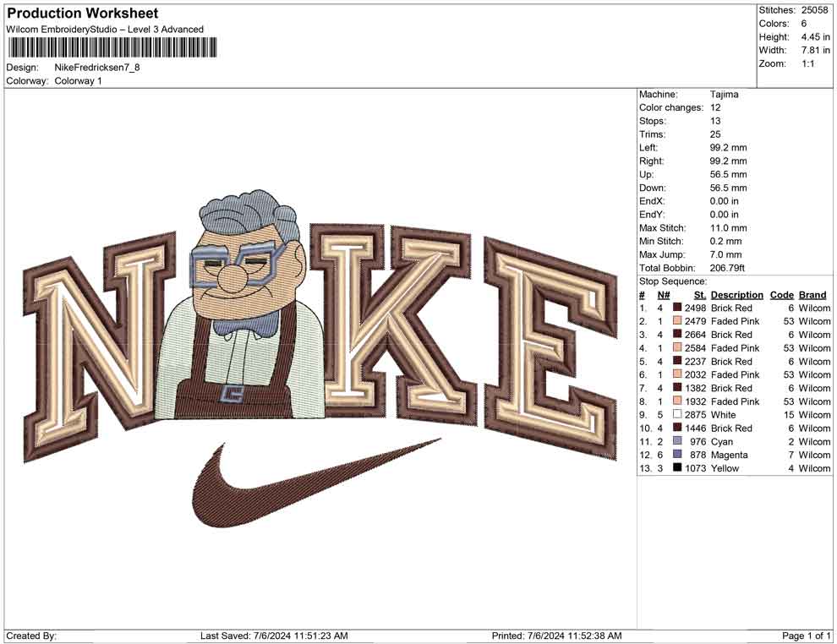
Task: Click the stitch count 2032 in row 6
Action: tap(695, 374)
